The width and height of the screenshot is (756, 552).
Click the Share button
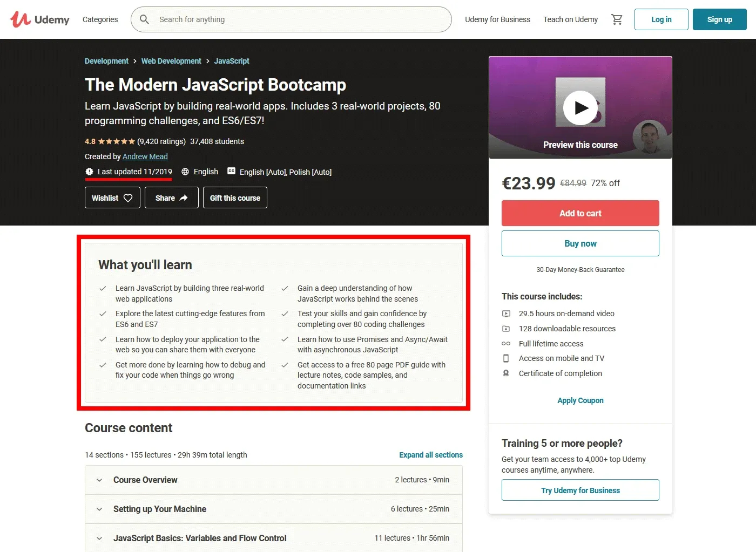point(172,197)
